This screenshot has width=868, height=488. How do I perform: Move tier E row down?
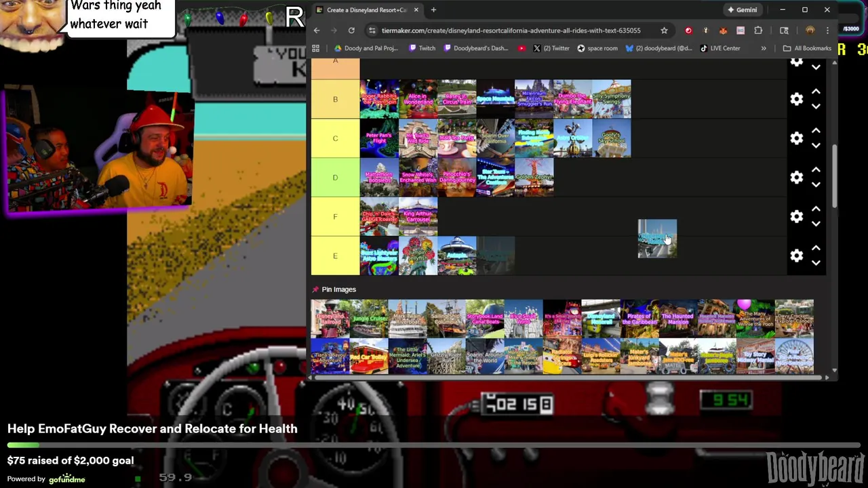point(816,263)
